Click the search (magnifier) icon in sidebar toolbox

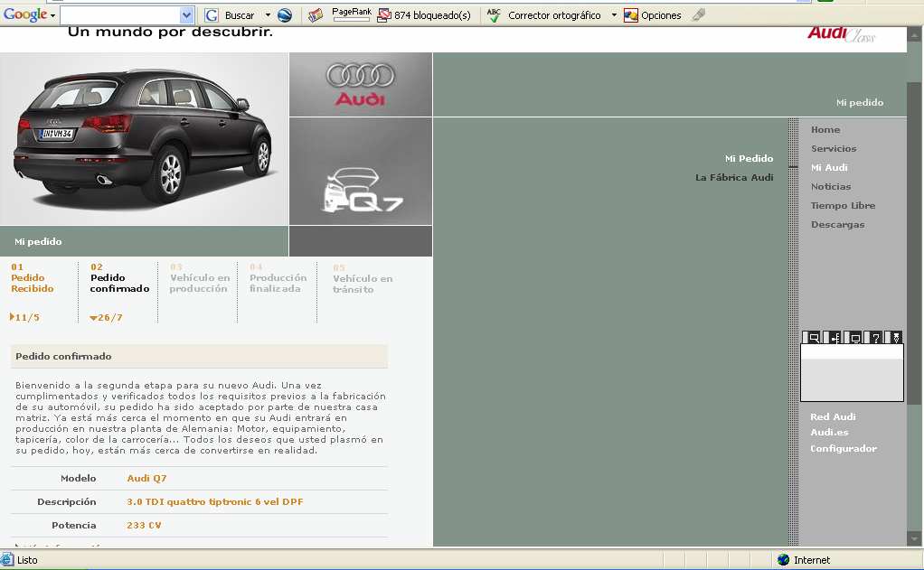click(x=813, y=338)
